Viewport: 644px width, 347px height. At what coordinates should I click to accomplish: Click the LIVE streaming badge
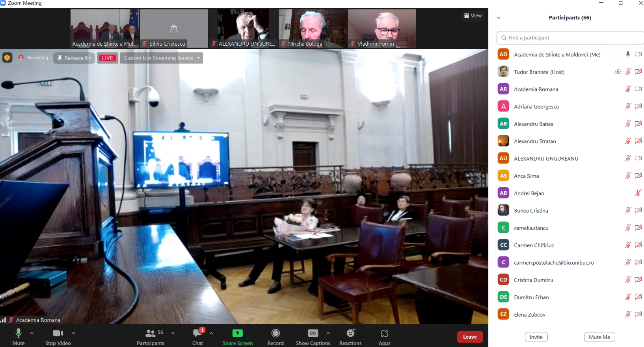(108, 58)
